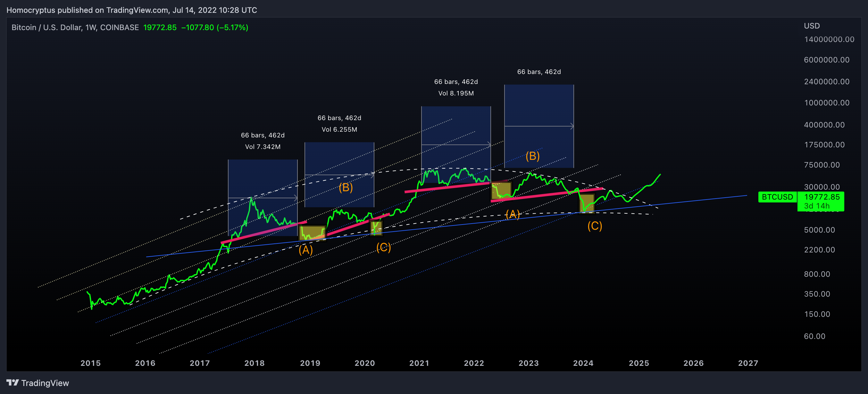Click the orange (A) label near 2019
Viewport: 868px width, 394px height.
[x=305, y=250]
